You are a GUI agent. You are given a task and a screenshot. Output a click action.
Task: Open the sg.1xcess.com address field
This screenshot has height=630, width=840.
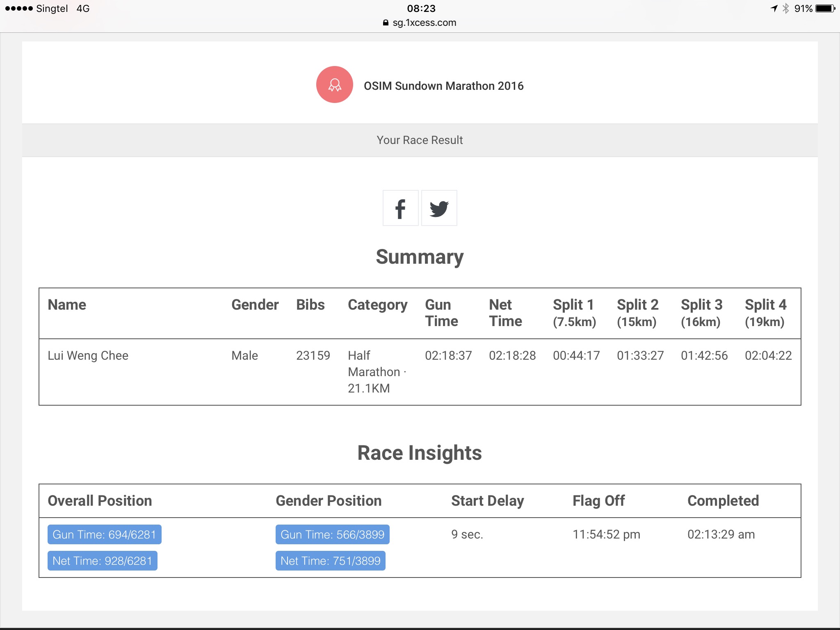420,23
